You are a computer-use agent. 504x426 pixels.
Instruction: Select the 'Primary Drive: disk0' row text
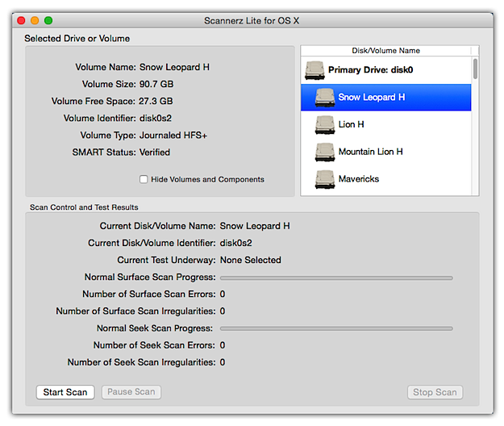coord(370,70)
